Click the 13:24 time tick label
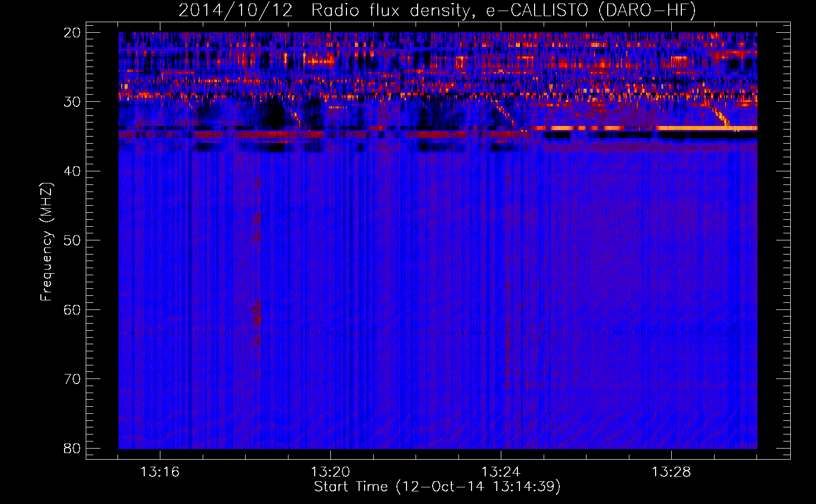This screenshot has height=504, width=816. (x=501, y=472)
